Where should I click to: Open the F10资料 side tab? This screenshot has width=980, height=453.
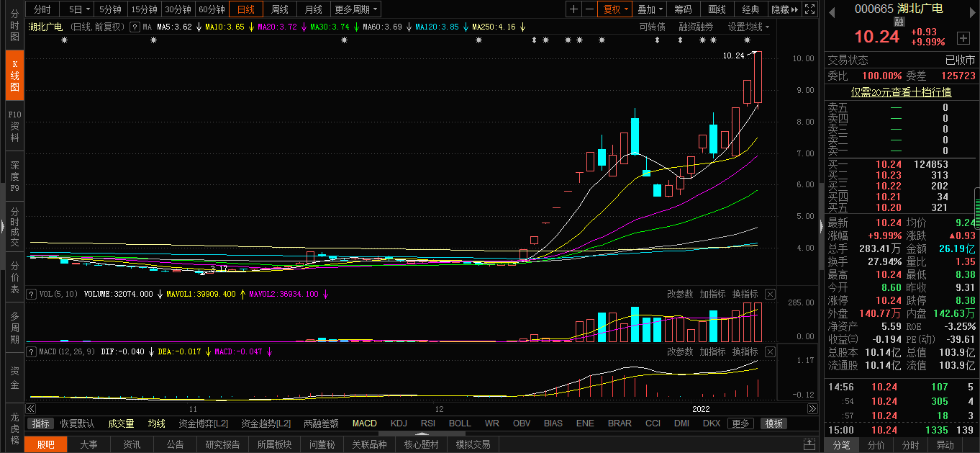pyautogui.click(x=14, y=125)
